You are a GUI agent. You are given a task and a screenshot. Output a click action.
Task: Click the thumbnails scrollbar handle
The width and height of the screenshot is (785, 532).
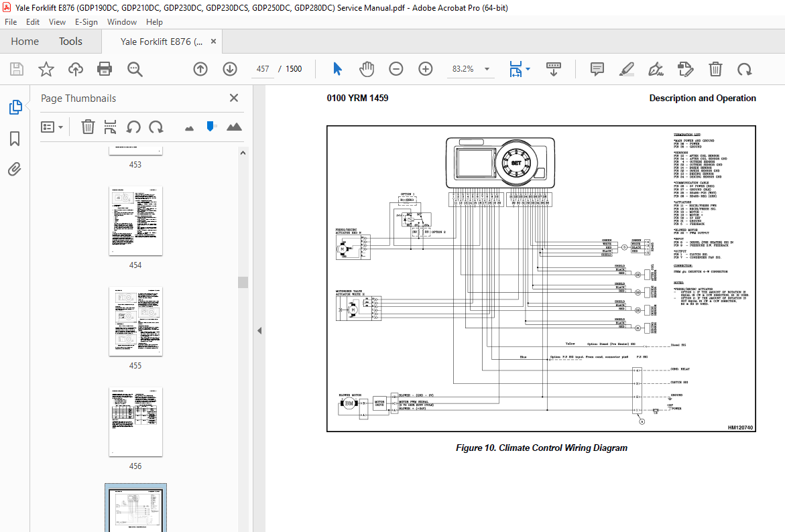tap(243, 282)
